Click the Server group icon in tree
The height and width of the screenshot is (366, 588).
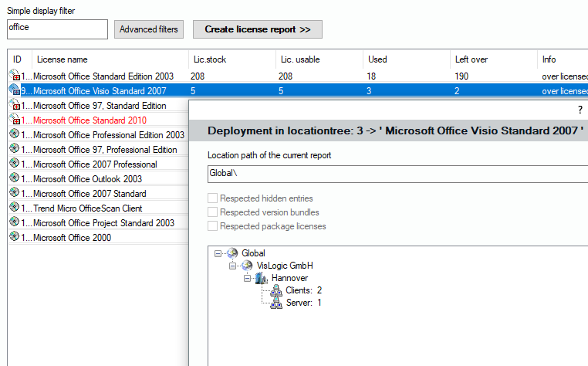coord(276,303)
